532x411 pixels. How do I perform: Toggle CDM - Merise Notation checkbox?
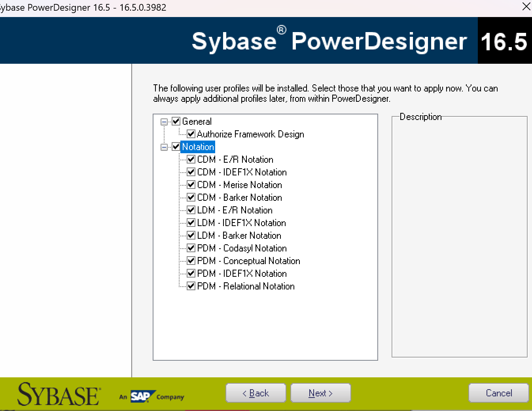pos(191,185)
